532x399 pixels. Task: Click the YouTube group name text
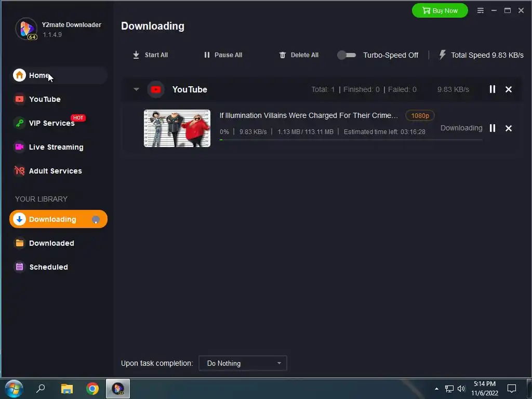coord(190,89)
